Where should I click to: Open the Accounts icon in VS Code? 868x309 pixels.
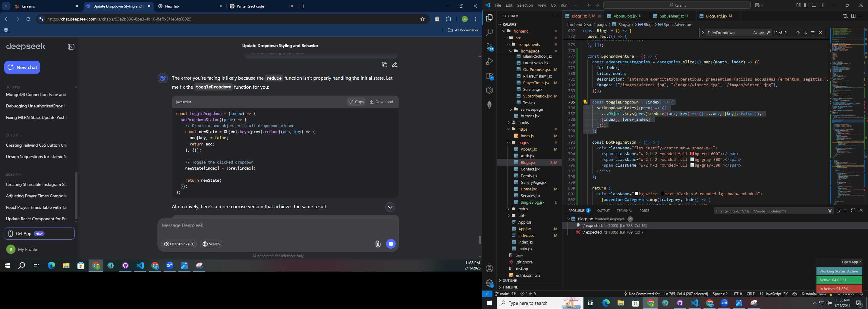tap(489, 269)
